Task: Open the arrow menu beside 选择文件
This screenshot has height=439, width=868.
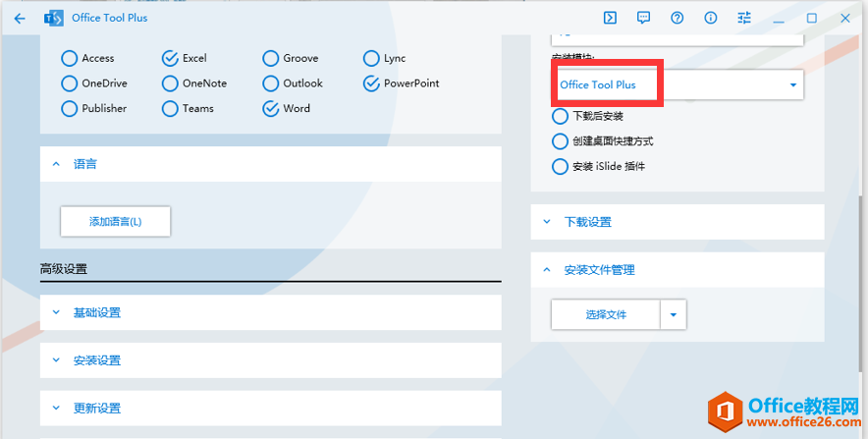Action: pos(674,314)
